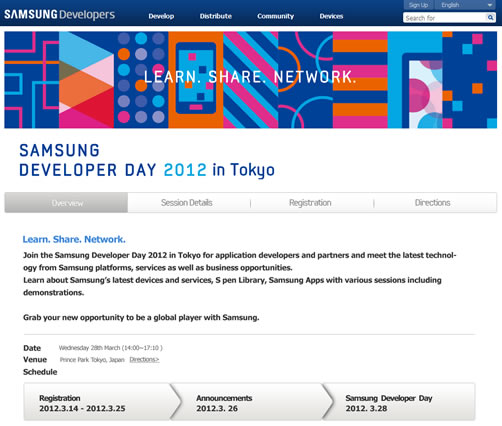Click the 'Grab your new opportunity' sentence
502x426 pixels.
pos(141,317)
